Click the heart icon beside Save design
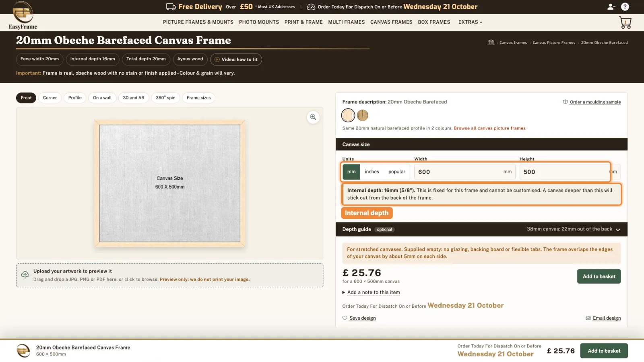 [x=345, y=318]
